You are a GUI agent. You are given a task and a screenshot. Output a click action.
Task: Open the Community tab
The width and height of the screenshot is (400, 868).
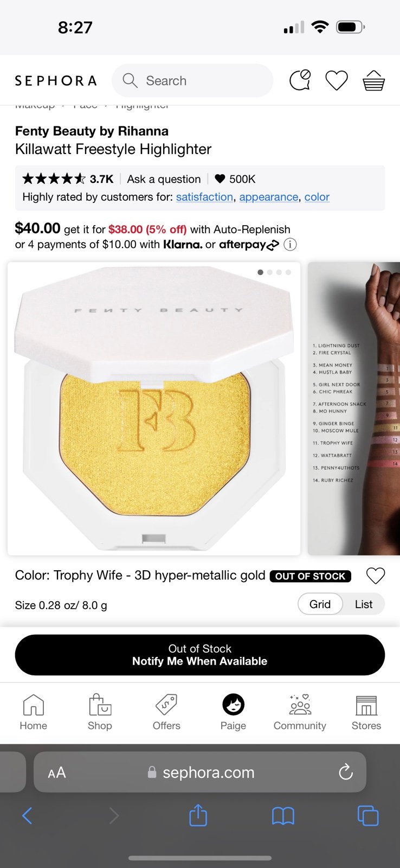pyautogui.click(x=300, y=712)
